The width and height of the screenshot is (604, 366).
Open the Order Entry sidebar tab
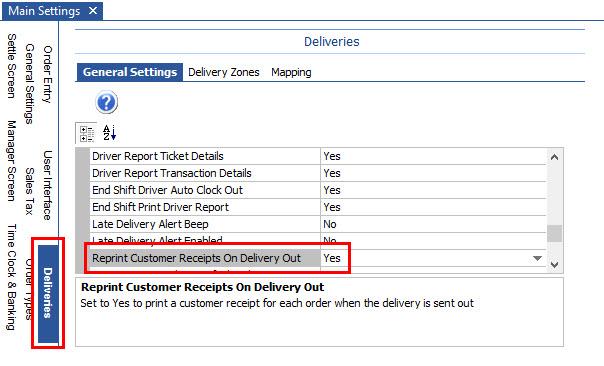(47, 74)
